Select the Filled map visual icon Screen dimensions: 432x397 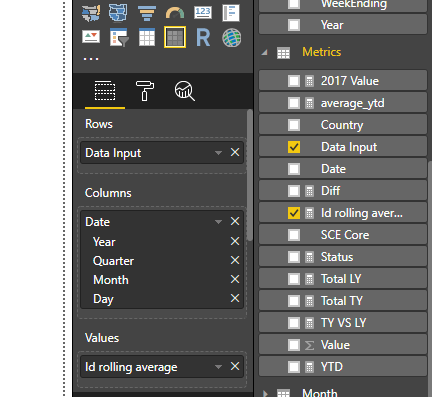tap(91, 13)
